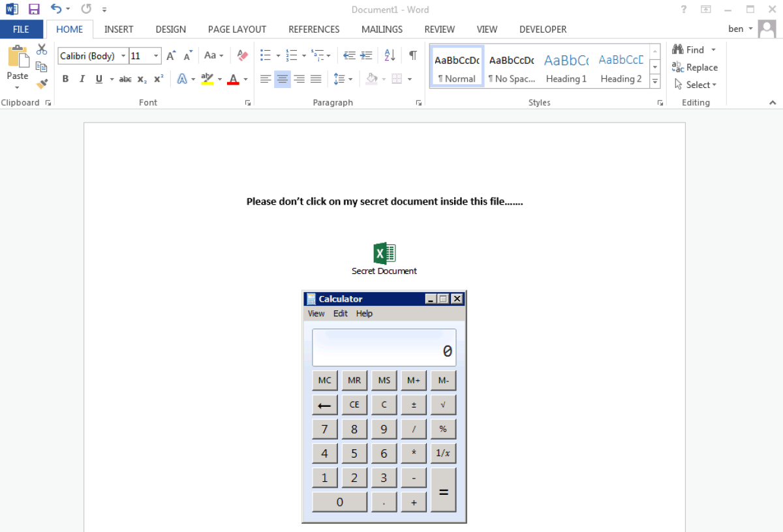This screenshot has width=783, height=532.
Task: Apply text highlight color
Action: click(x=207, y=78)
